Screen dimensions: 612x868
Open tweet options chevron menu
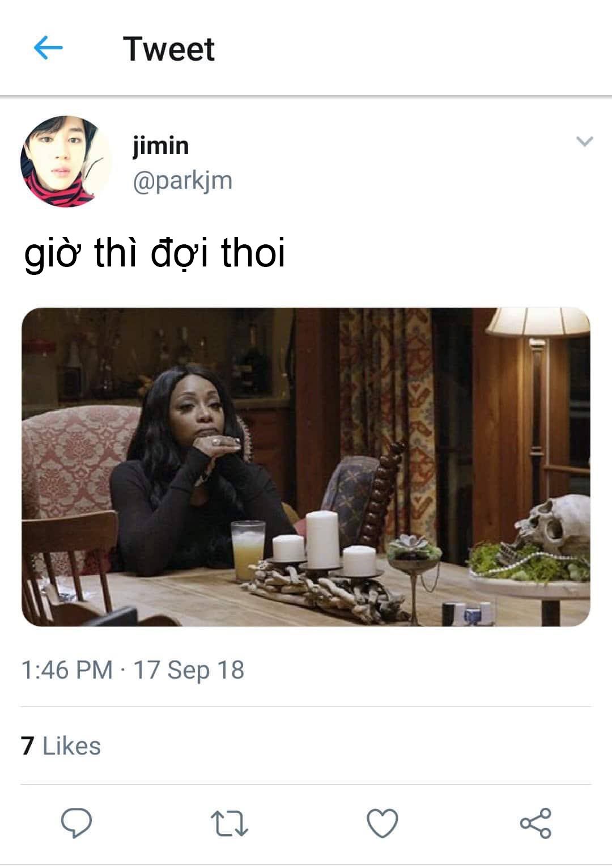[584, 141]
